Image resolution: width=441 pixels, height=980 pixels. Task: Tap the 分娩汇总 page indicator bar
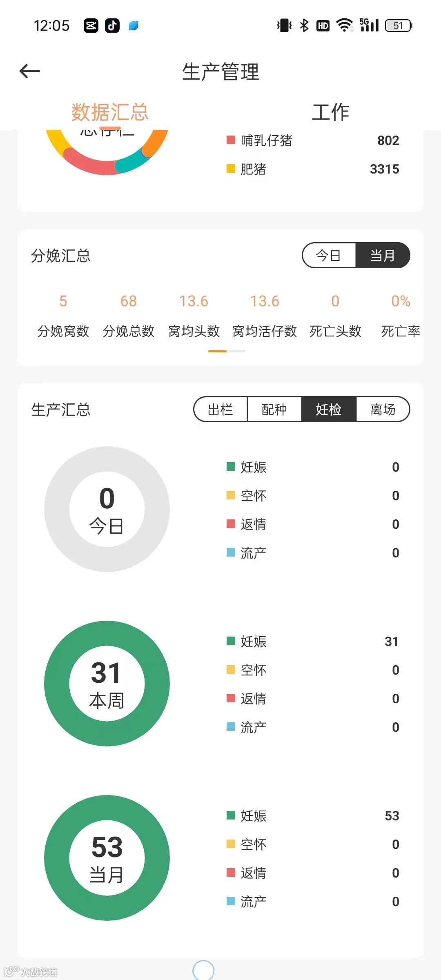[x=227, y=351]
